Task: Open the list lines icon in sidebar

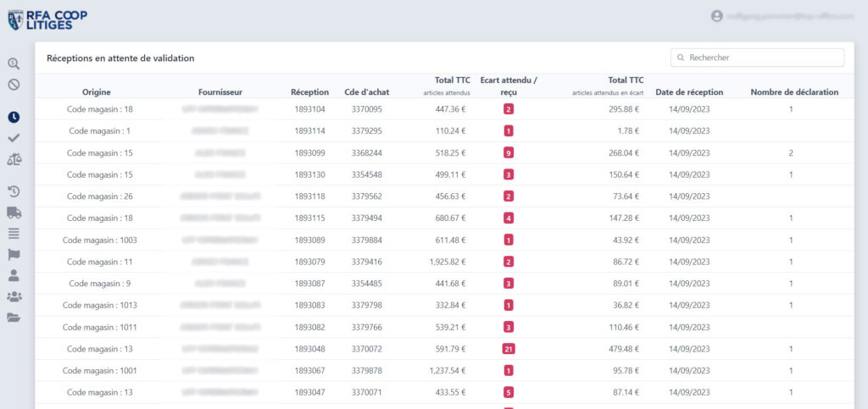Action: pos(14,233)
